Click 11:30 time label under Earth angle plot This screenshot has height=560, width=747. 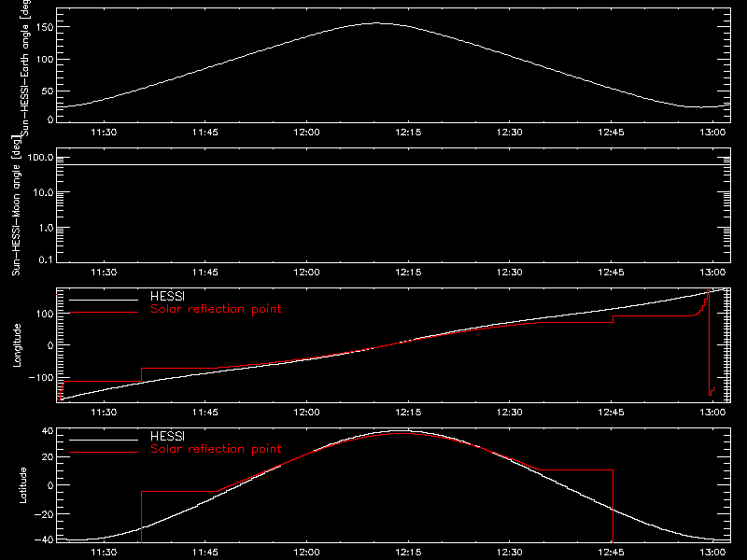[104, 133]
